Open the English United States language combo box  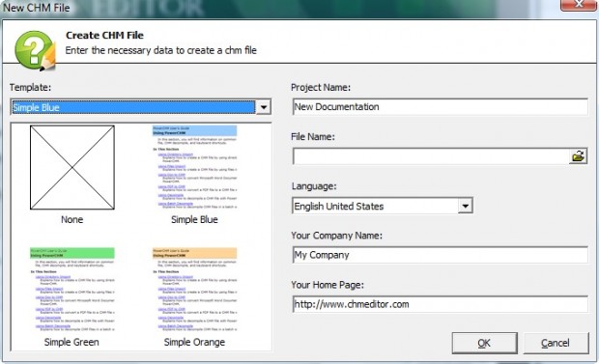383,206
